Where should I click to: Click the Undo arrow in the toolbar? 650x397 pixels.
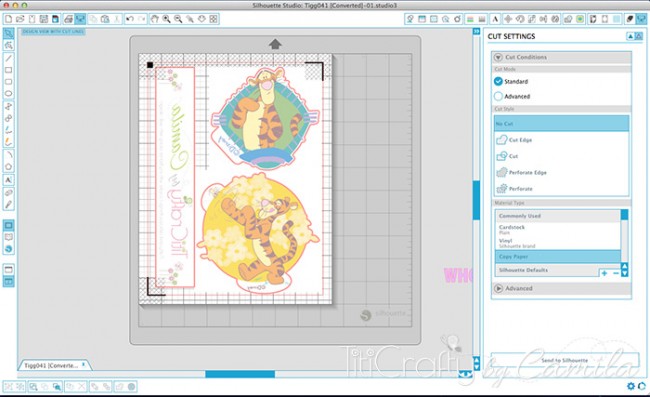point(130,19)
